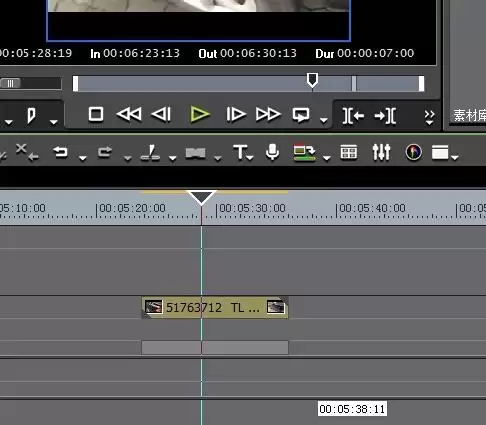This screenshot has width=486, height=425.
Task: Click the Rewind double-arrow button
Action: tap(129, 114)
